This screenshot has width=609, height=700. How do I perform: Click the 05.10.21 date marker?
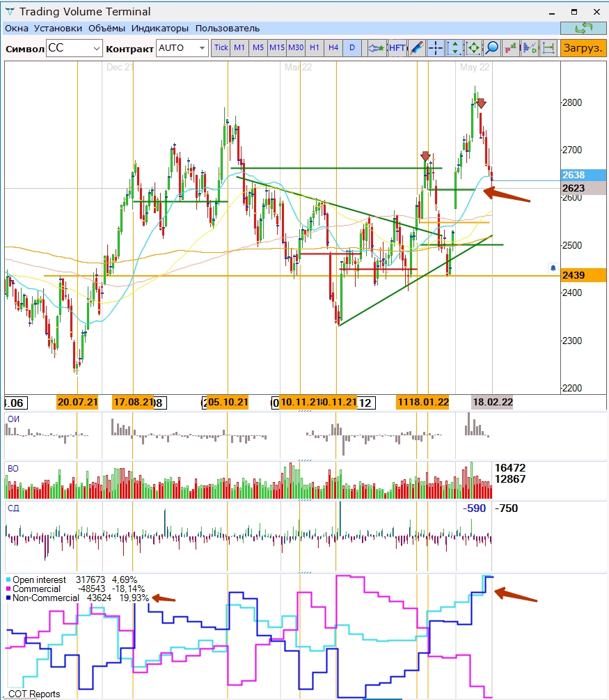(x=228, y=403)
